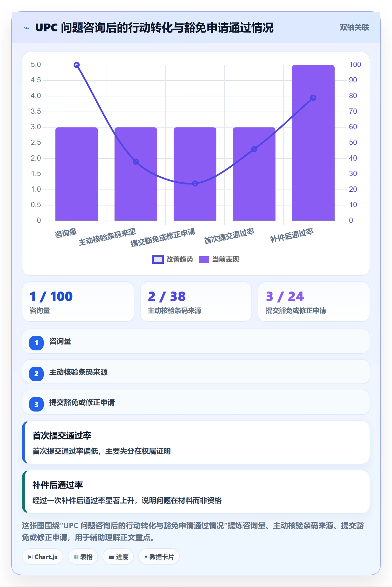Select the 咨询量 line point at 100
The width and height of the screenshot is (392, 587).
[77, 65]
